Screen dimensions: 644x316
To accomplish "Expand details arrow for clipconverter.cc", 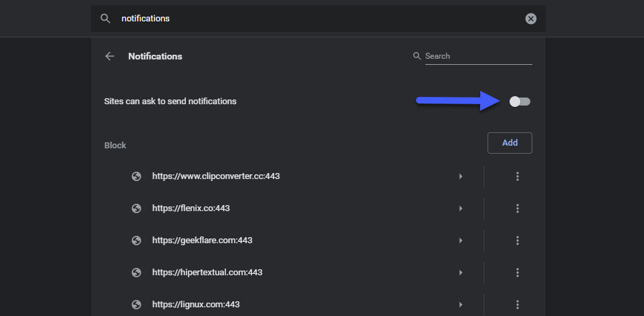I will point(461,176).
